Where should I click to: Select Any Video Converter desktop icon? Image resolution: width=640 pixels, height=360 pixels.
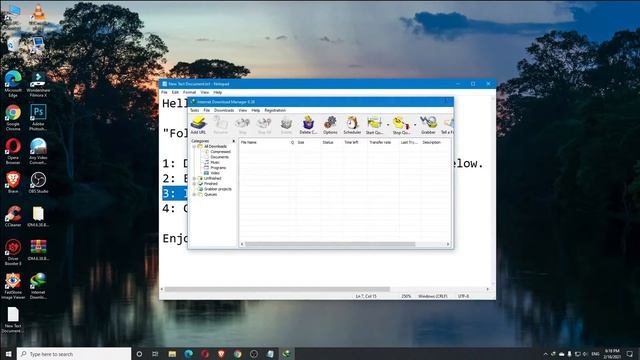pos(38,151)
